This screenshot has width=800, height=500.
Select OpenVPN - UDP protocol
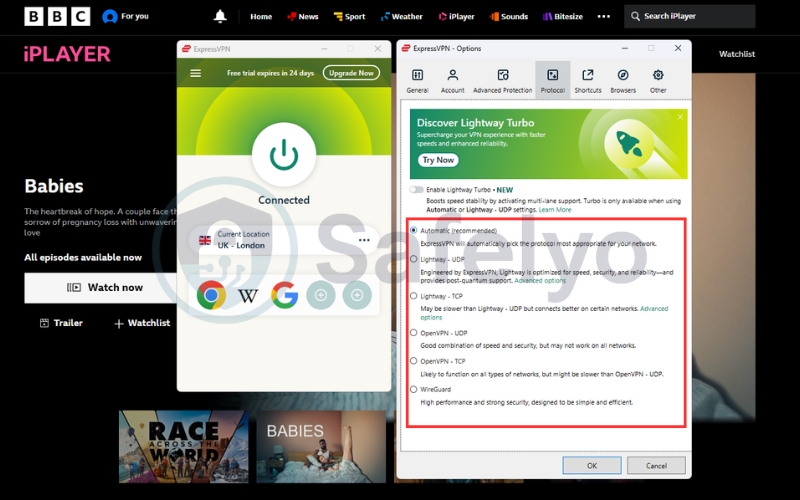tap(414, 333)
